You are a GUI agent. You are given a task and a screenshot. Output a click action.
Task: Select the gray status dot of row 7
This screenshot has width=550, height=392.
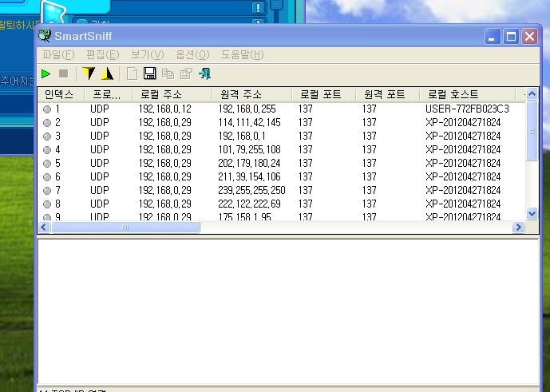click(x=47, y=191)
